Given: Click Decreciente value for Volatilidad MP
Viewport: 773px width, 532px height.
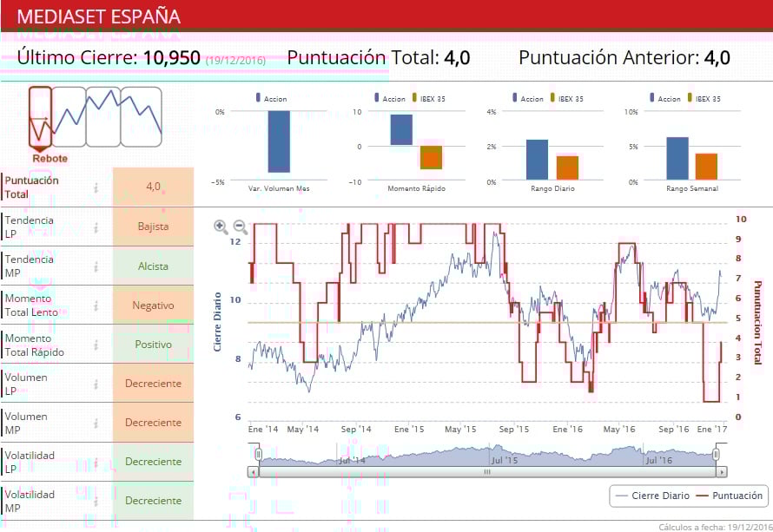Looking at the screenshot, I should (x=154, y=501).
